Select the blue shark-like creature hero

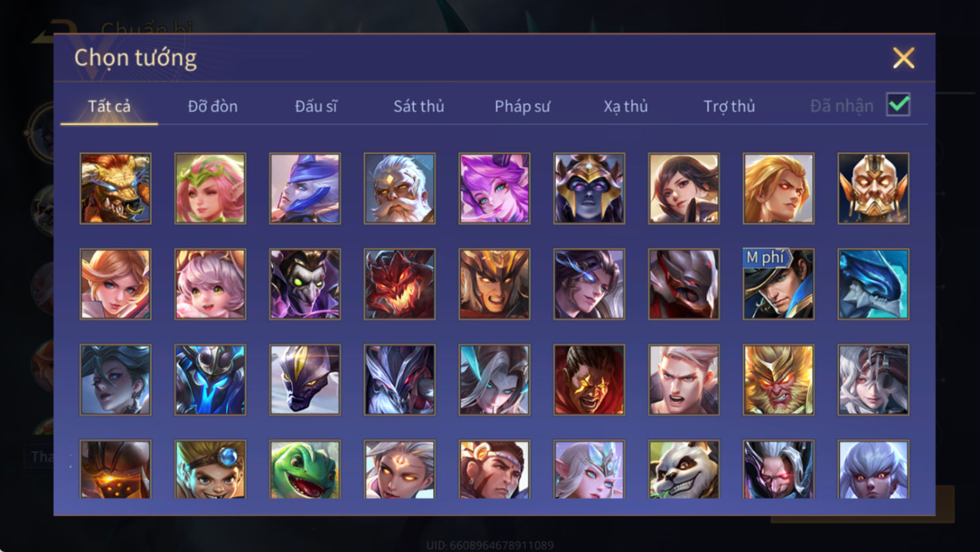point(873,284)
